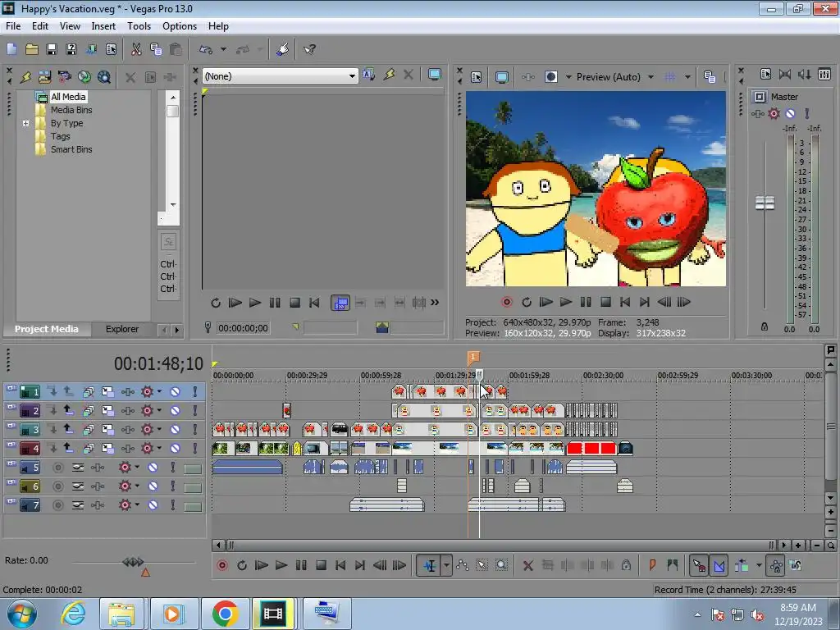The image size is (840, 630).
Task: Select the All Media tree item
Action: pos(68,97)
